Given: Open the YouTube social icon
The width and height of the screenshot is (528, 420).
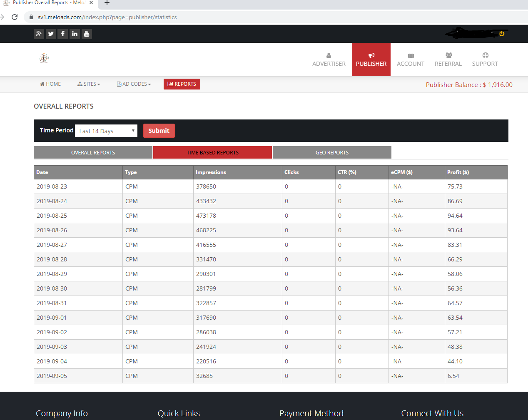Looking at the screenshot, I should tap(87, 34).
